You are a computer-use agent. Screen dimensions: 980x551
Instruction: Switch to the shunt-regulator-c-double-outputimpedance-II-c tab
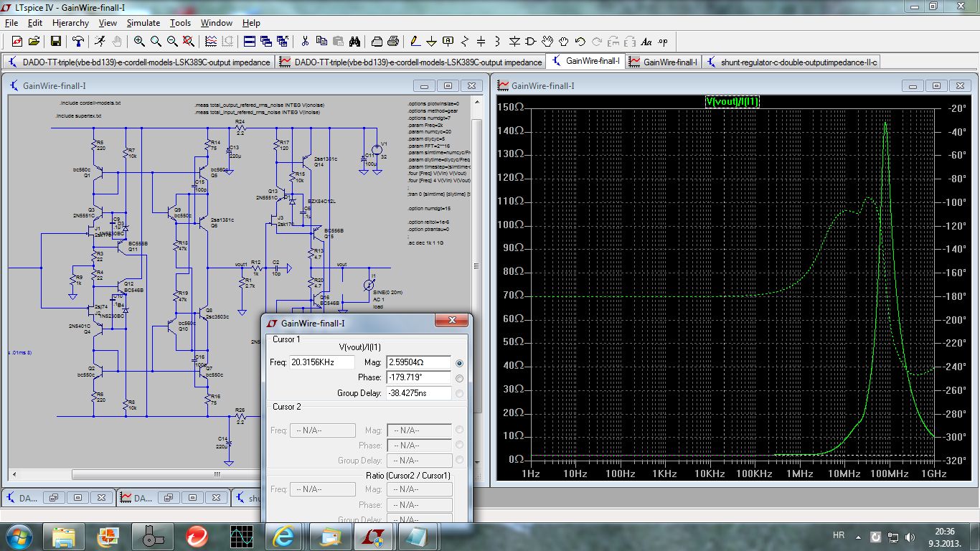(x=791, y=62)
